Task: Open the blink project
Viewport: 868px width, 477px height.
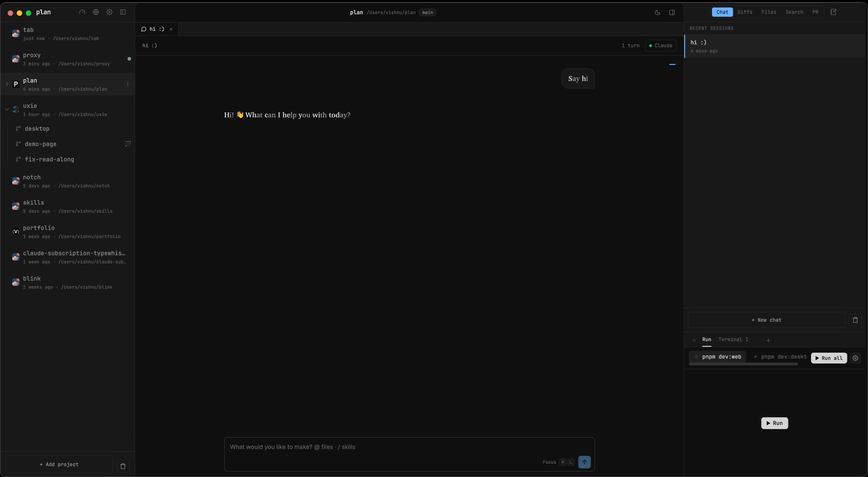Action: 67,282
